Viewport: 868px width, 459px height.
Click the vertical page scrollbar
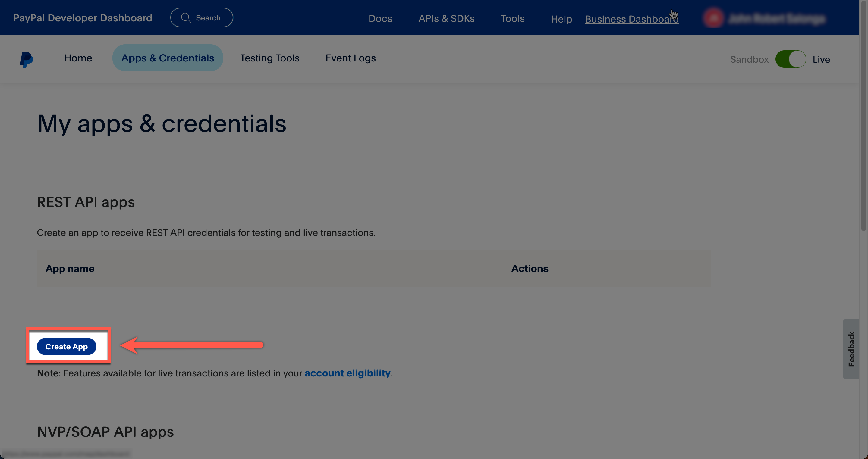pyautogui.click(x=863, y=116)
